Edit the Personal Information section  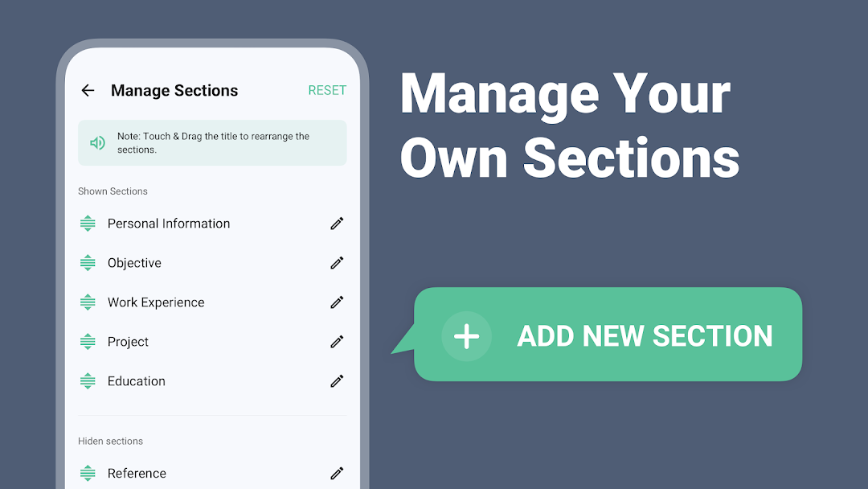[x=337, y=223]
